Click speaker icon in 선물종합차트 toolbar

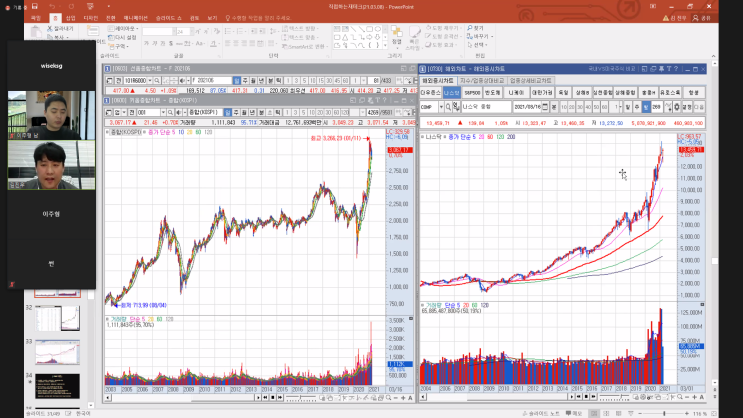[x=182, y=81]
